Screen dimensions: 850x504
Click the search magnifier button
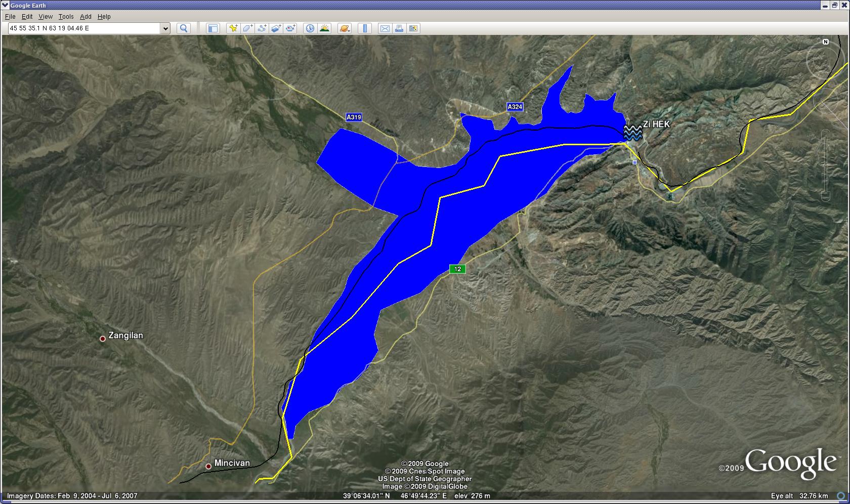click(184, 28)
